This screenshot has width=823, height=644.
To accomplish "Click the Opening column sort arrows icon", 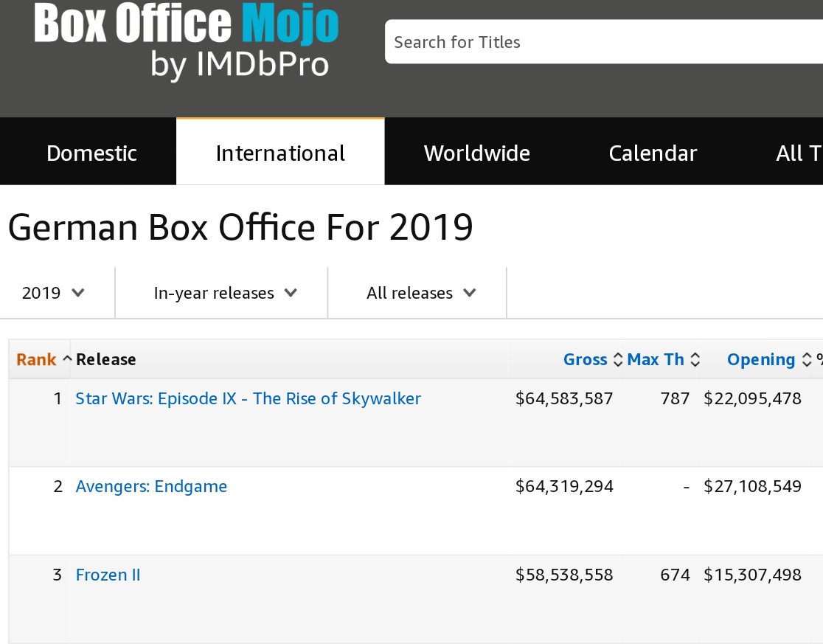I will (807, 359).
